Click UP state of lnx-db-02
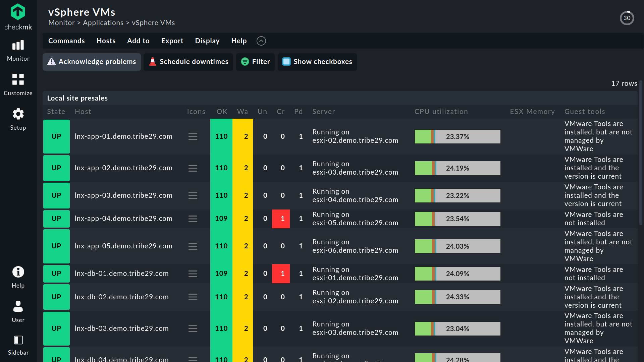The image size is (644, 362). pyautogui.click(x=56, y=297)
